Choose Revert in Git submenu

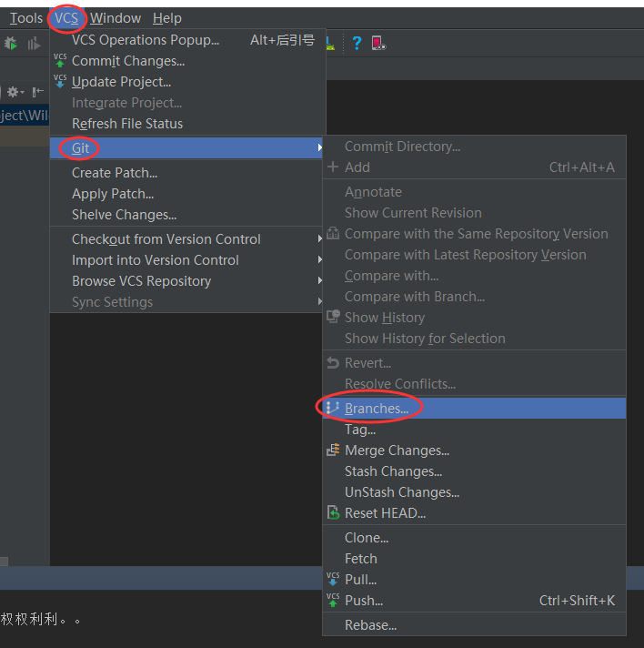tap(474, 363)
